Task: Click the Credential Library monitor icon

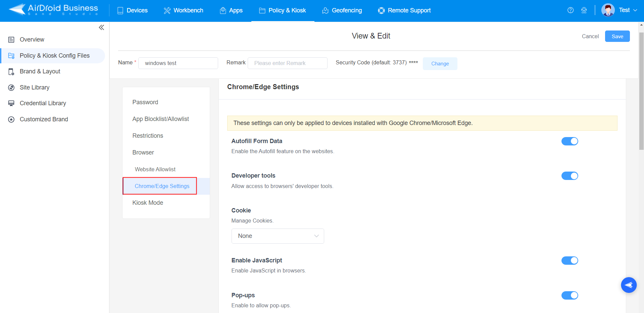Action: pyautogui.click(x=11, y=103)
